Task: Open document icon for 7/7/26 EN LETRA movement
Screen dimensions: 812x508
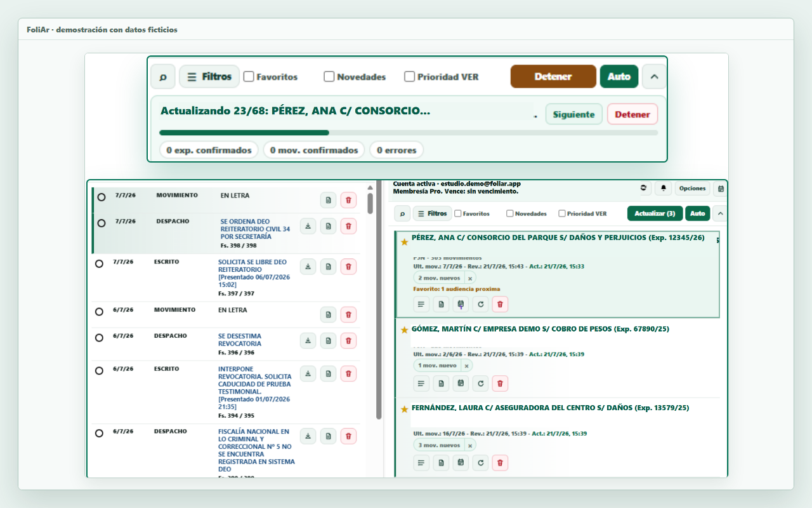Action: click(328, 200)
